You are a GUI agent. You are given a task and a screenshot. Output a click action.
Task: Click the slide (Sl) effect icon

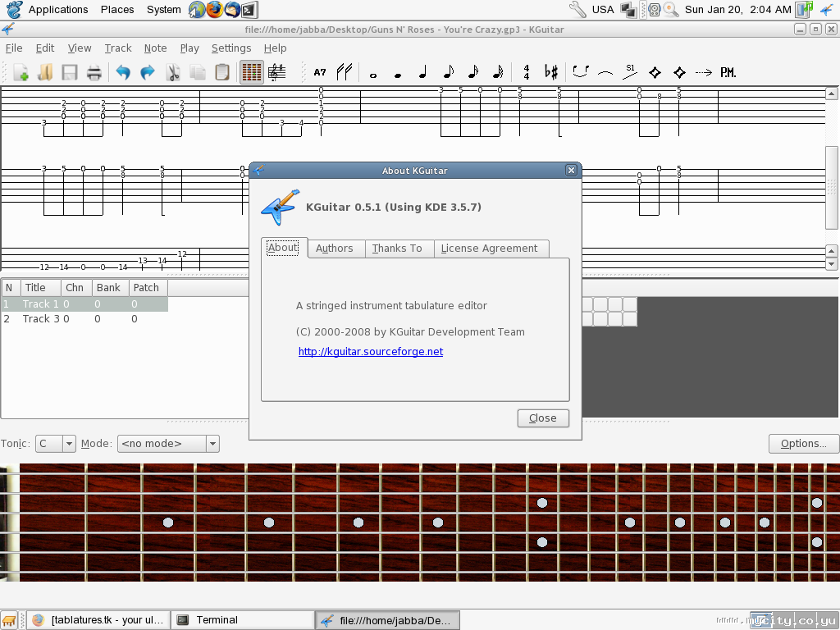point(630,72)
